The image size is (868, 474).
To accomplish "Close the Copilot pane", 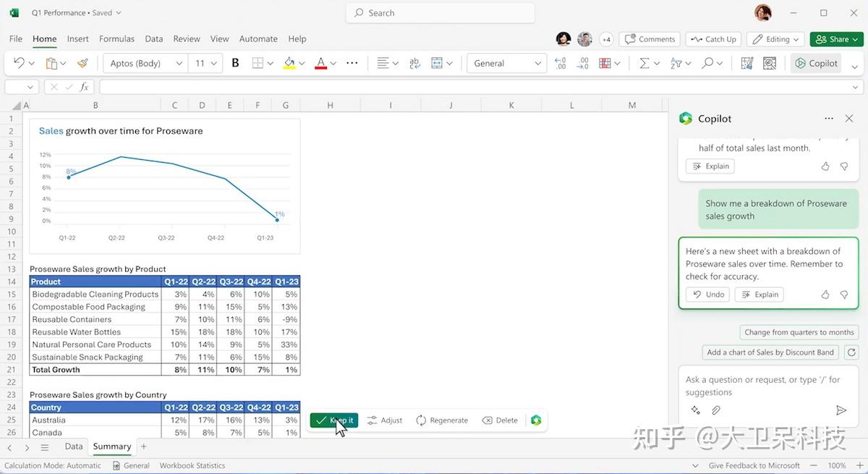I will click(x=849, y=119).
